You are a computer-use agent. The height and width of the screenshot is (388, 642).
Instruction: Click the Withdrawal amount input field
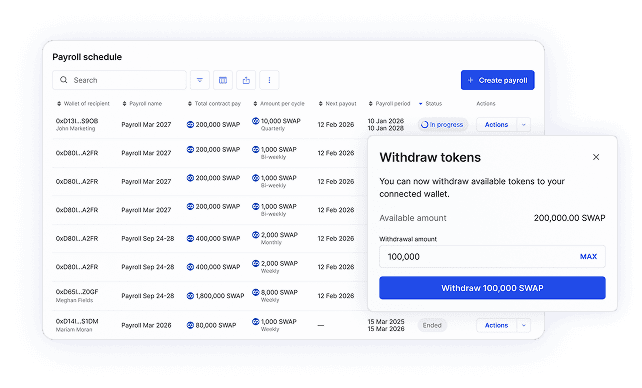point(492,257)
